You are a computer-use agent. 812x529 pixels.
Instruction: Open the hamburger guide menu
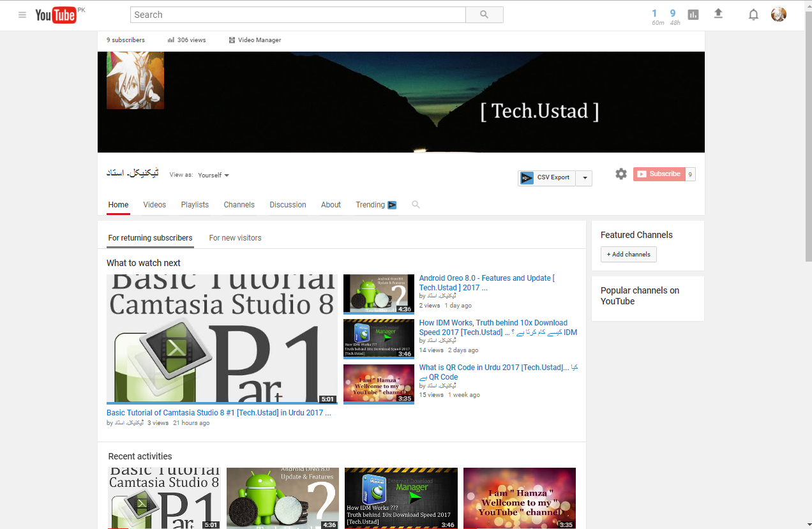(x=22, y=15)
